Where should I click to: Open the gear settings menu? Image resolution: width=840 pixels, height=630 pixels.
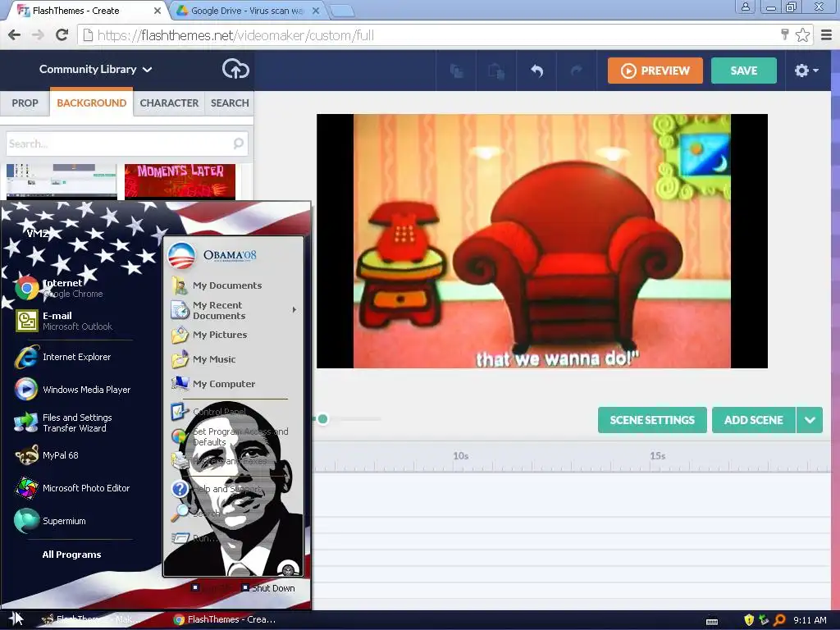coord(806,71)
